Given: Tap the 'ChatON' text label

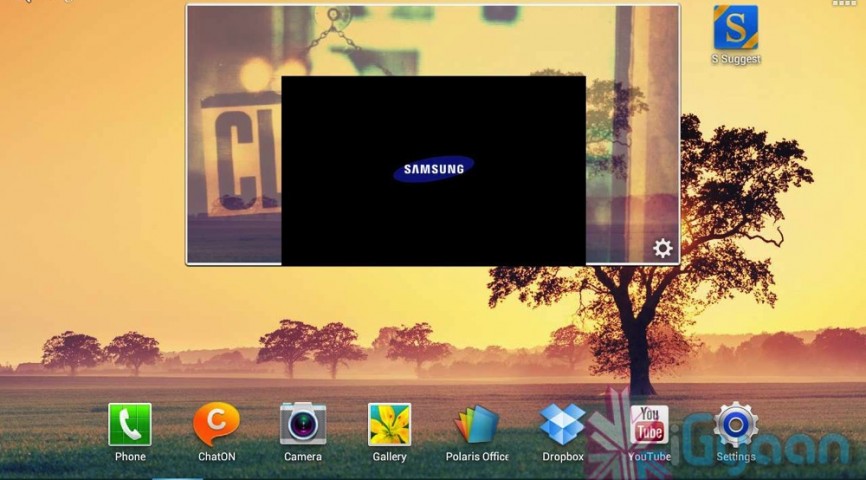Looking at the screenshot, I should [x=216, y=457].
